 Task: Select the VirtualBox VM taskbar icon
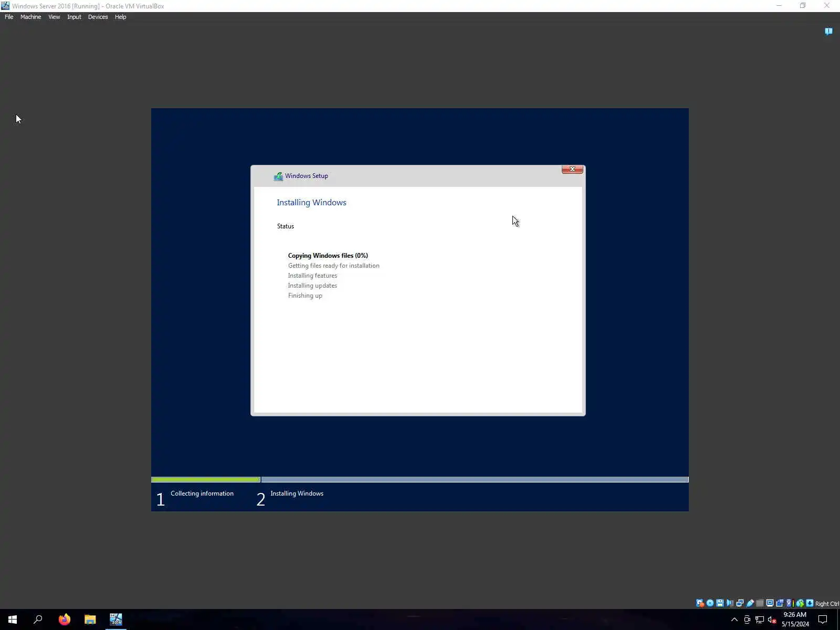[x=116, y=619]
